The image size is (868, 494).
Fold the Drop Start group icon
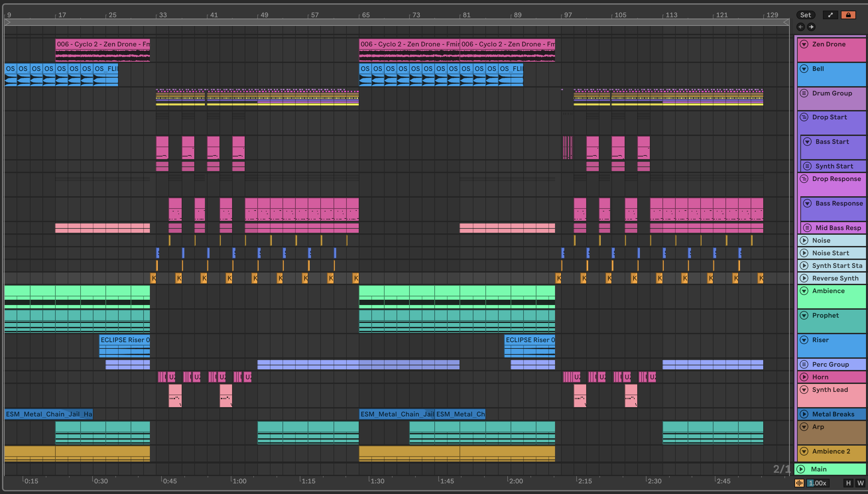pyautogui.click(x=804, y=117)
